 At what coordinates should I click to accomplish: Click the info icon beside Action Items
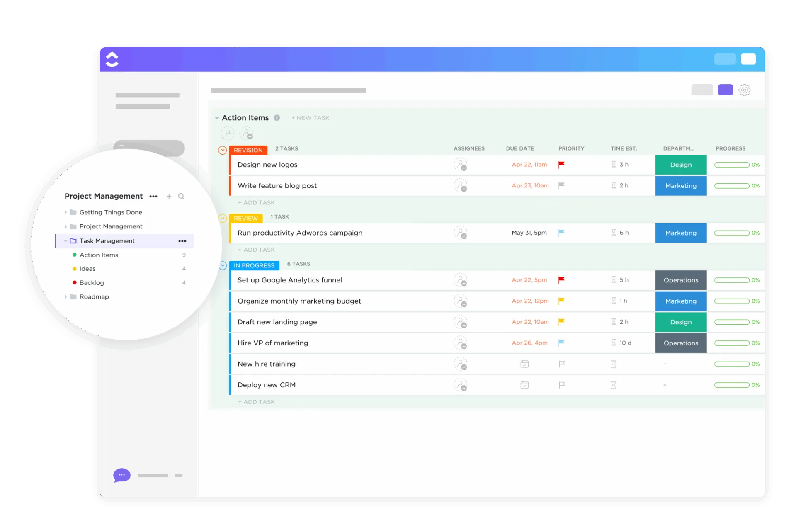coord(277,118)
